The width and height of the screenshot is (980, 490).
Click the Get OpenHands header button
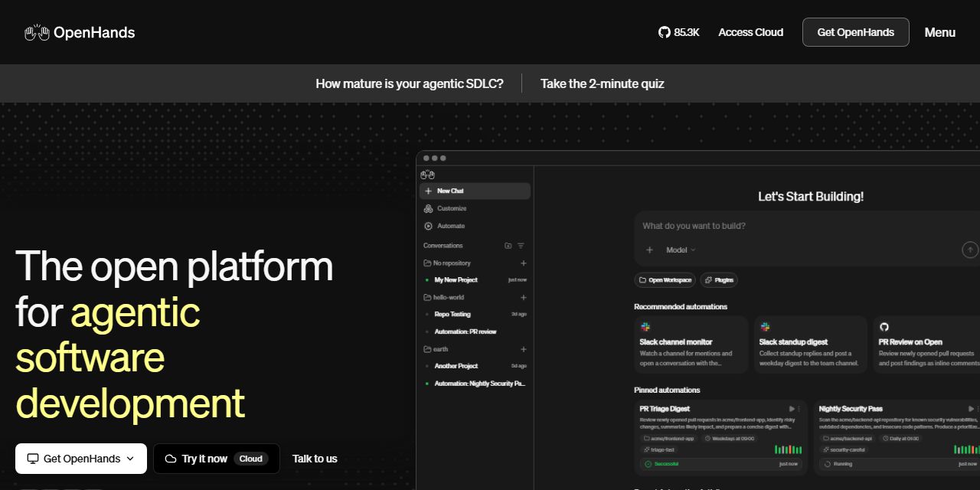click(x=855, y=32)
